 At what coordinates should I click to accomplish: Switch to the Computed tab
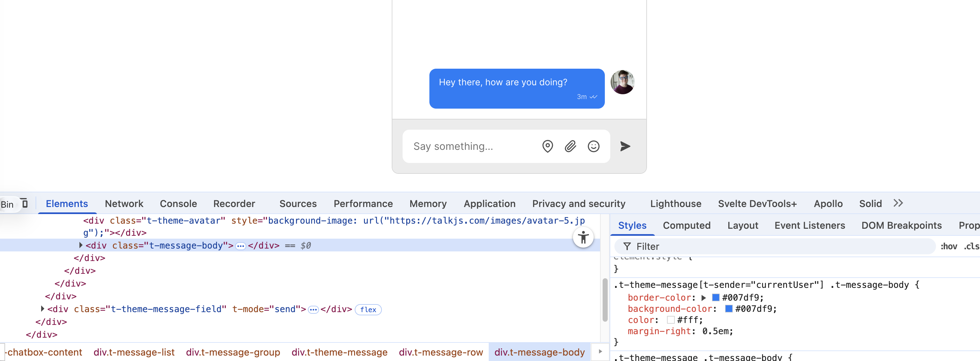pos(687,225)
